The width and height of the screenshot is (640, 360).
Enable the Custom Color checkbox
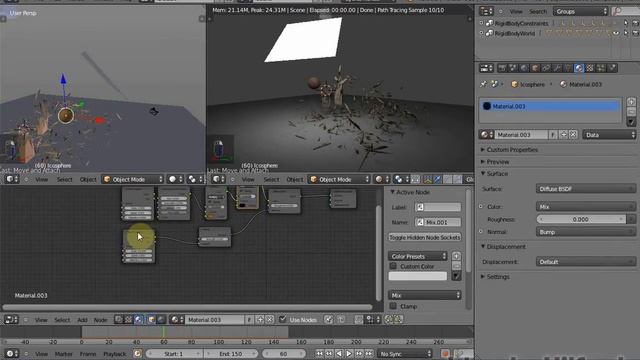(393, 266)
